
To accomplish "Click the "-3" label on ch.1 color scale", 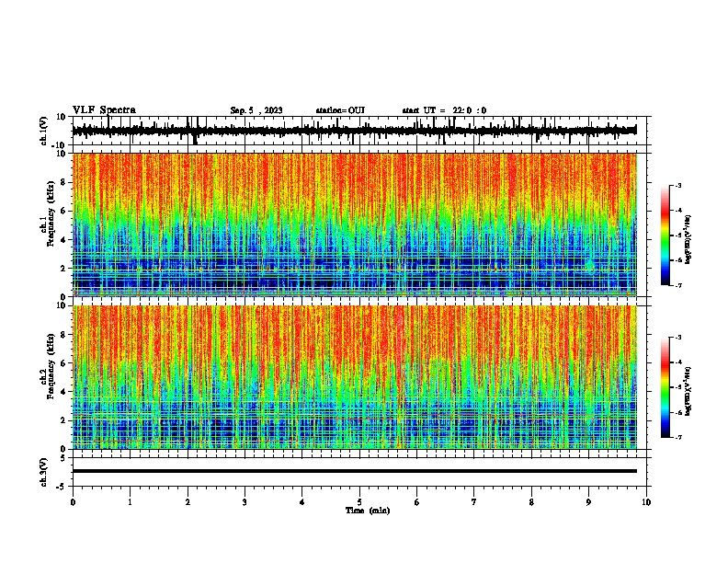I will click(x=677, y=185).
